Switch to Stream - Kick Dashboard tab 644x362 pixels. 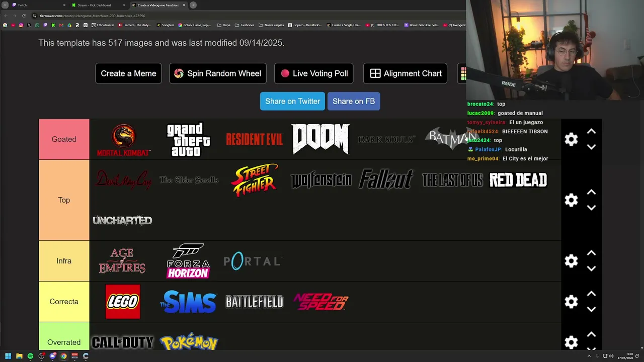(x=99, y=5)
